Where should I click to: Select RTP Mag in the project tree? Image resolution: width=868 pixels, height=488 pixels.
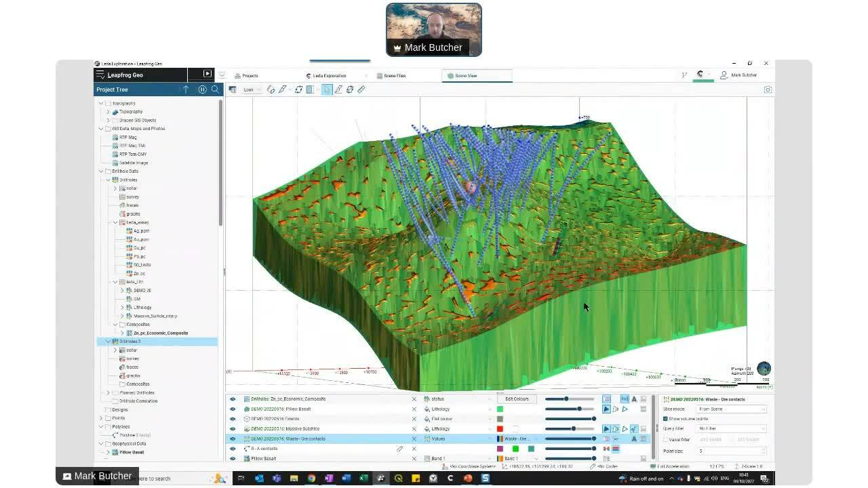128,138
